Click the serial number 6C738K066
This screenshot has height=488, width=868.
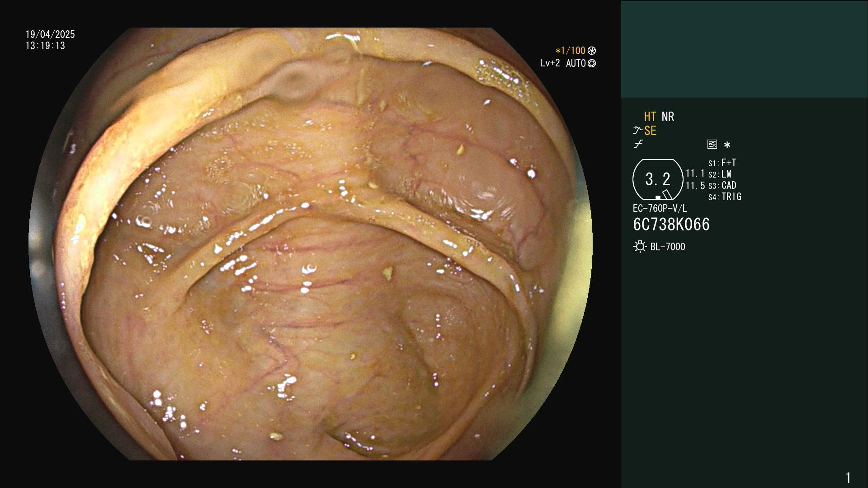pyautogui.click(x=671, y=225)
